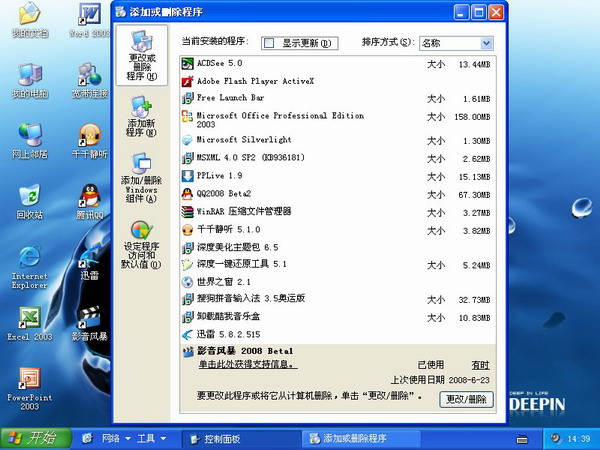Select the Microsoft Silverlight icon

pyautogui.click(x=188, y=140)
